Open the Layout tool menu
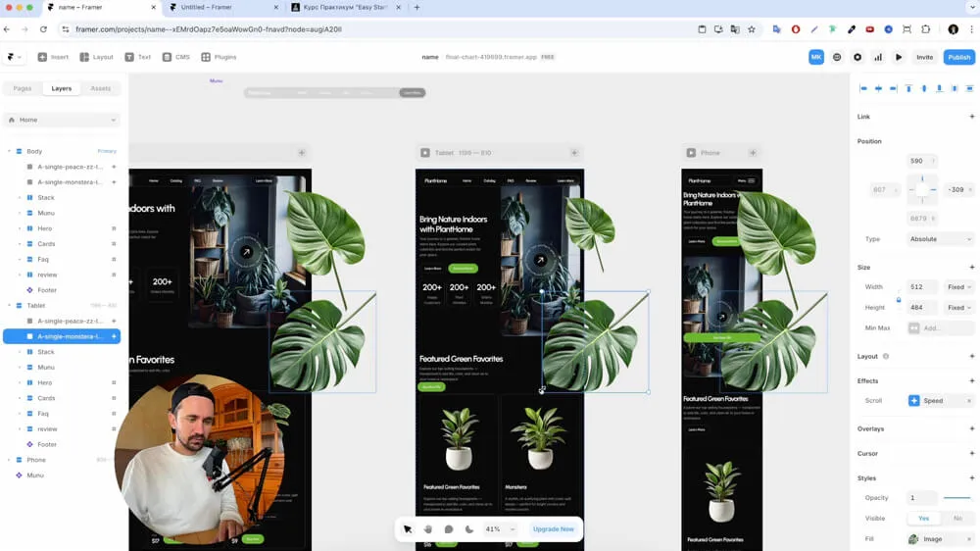 click(x=96, y=57)
